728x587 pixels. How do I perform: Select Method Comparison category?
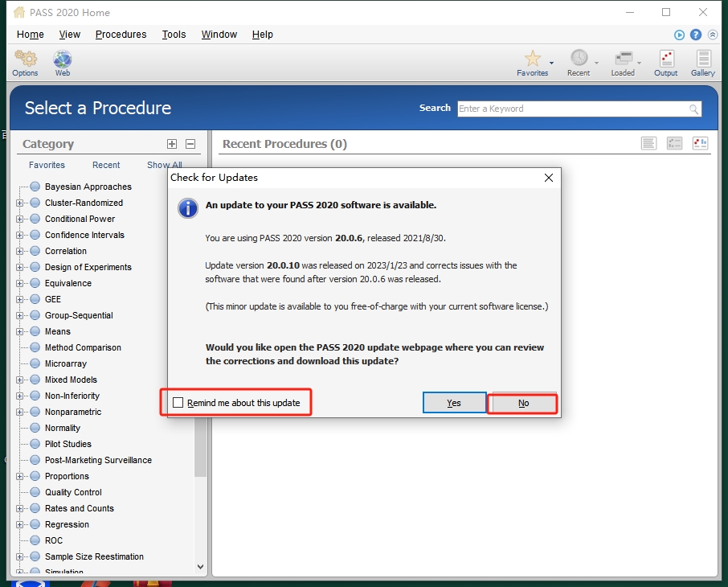83,347
